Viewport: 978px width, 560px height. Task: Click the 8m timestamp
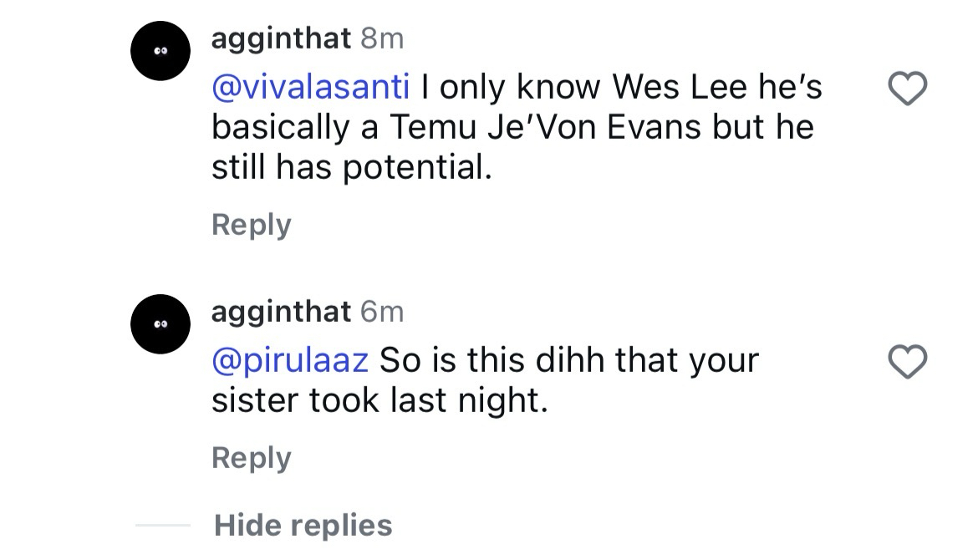pyautogui.click(x=382, y=38)
